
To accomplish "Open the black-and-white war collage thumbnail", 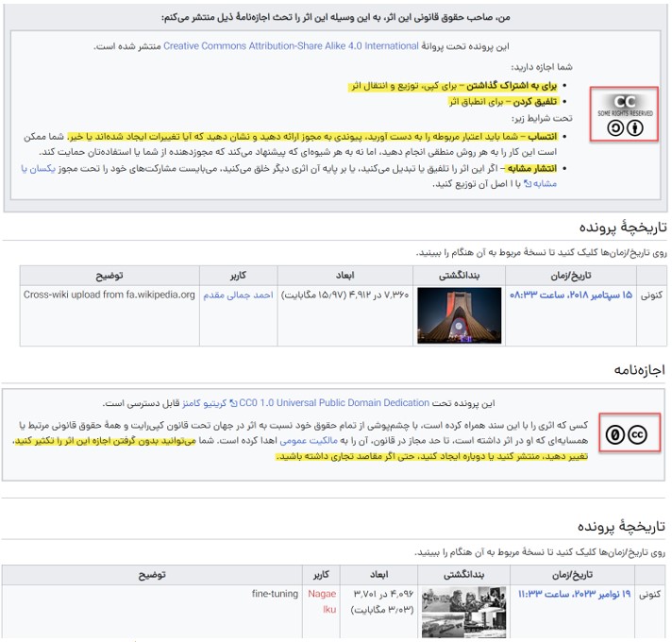I will [x=463, y=612].
